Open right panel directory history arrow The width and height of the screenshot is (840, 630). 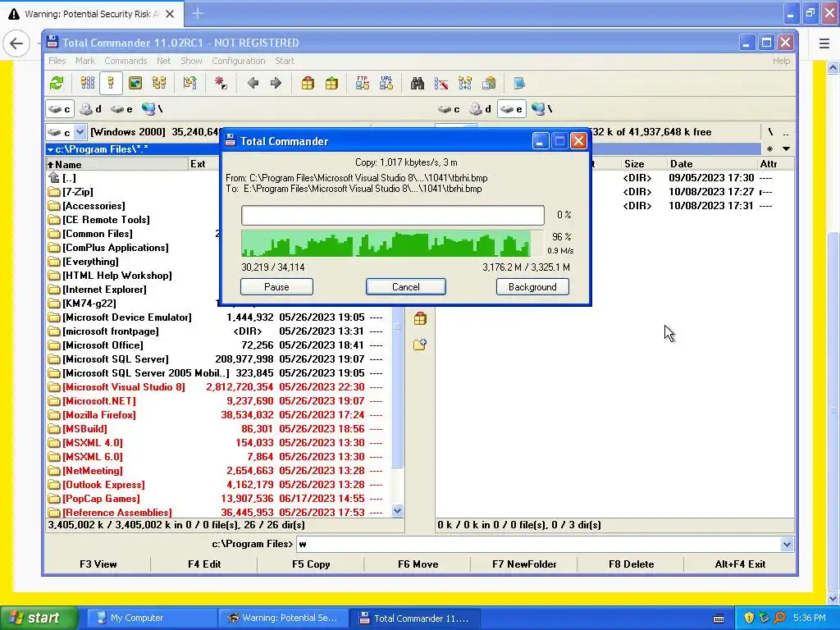coord(786,149)
